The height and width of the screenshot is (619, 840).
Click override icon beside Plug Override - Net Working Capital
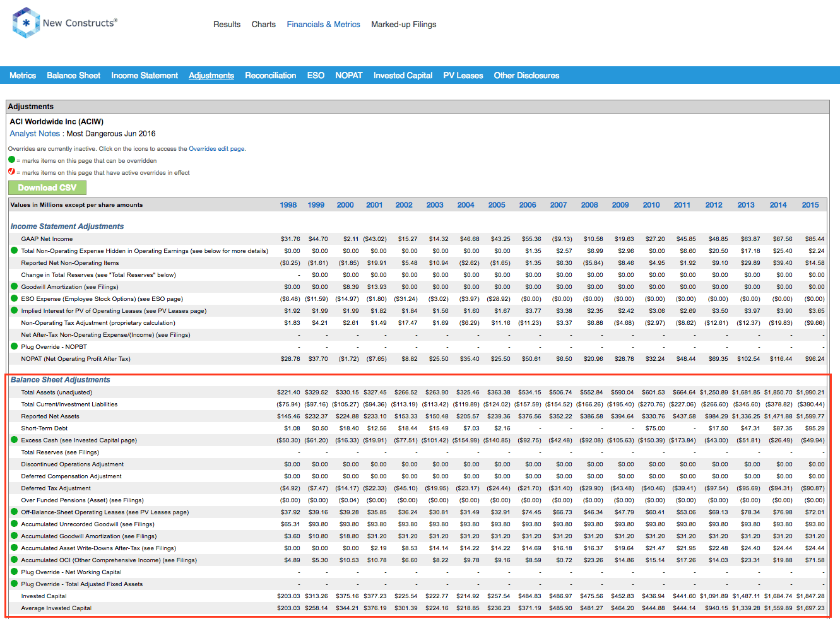coord(14,572)
